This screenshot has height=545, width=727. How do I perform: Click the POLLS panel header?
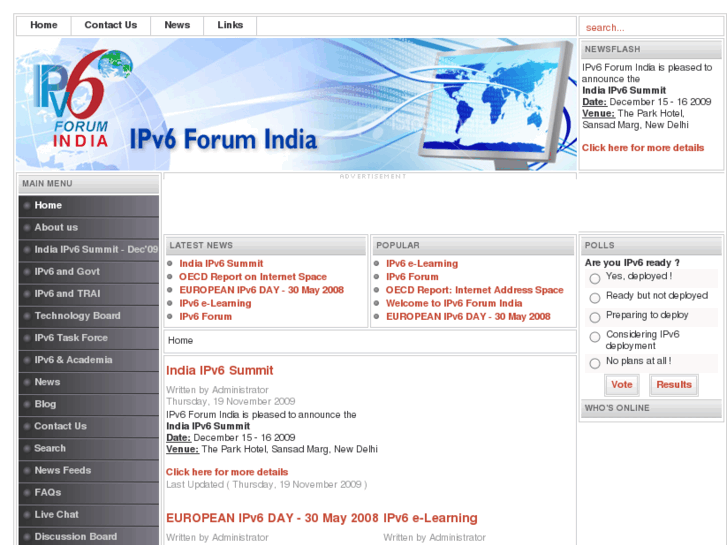651,245
